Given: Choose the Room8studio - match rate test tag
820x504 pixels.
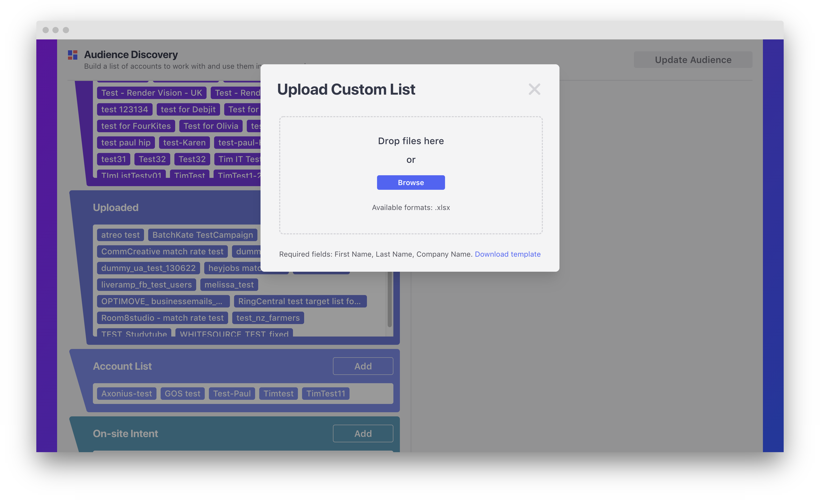Looking at the screenshot, I should point(162,318).
